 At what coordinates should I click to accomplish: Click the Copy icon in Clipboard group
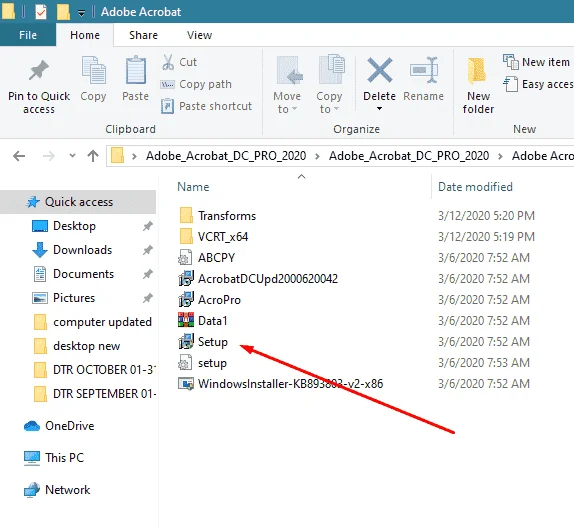[x=93, y=71]
